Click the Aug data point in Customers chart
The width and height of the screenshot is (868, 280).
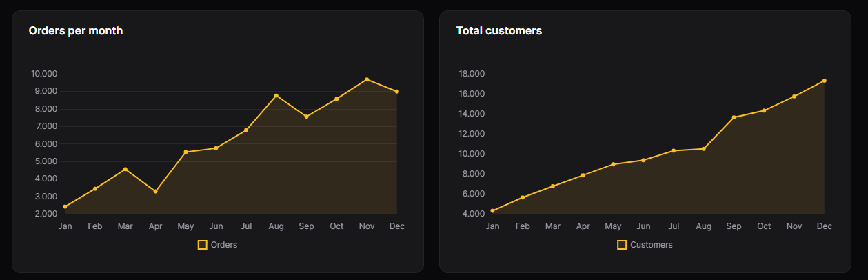click(x=703, y=149)
